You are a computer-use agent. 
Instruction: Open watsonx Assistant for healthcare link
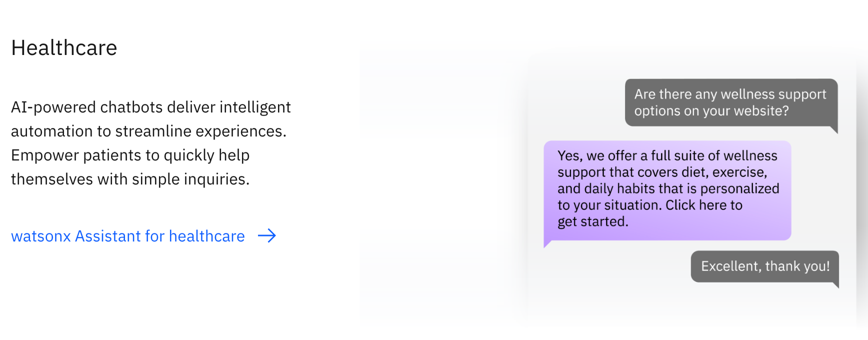[127, 236]
